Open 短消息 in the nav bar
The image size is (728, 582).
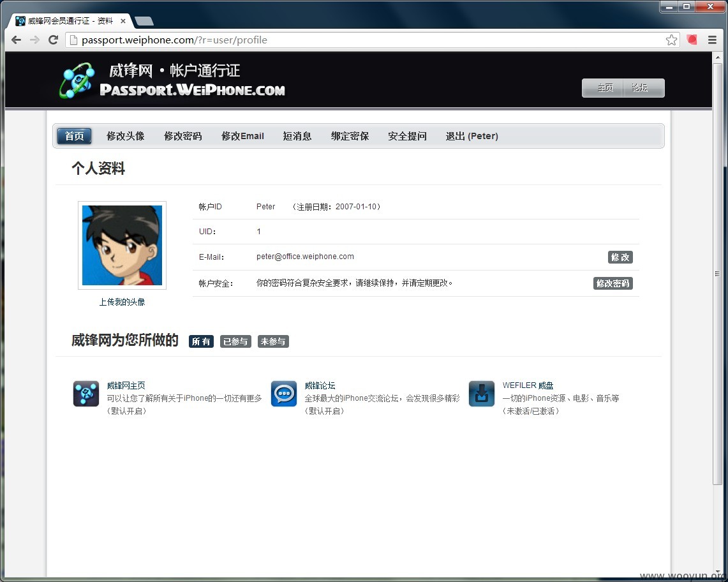(x=297, y=136)
